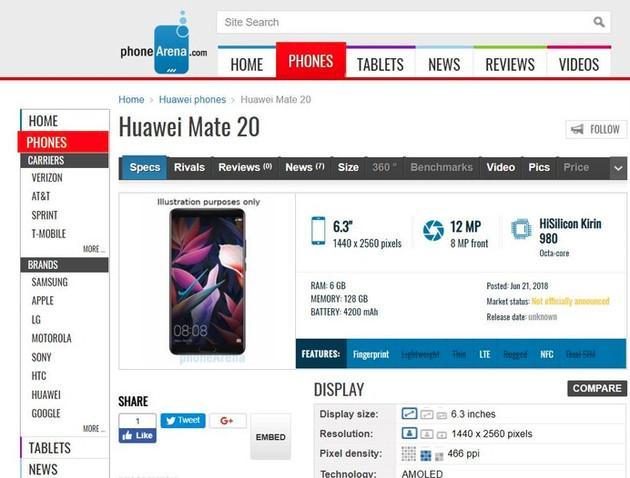Screen dimensions: 630x478
Task: Click into the Site Search field
Action: (x=405, y=22)
